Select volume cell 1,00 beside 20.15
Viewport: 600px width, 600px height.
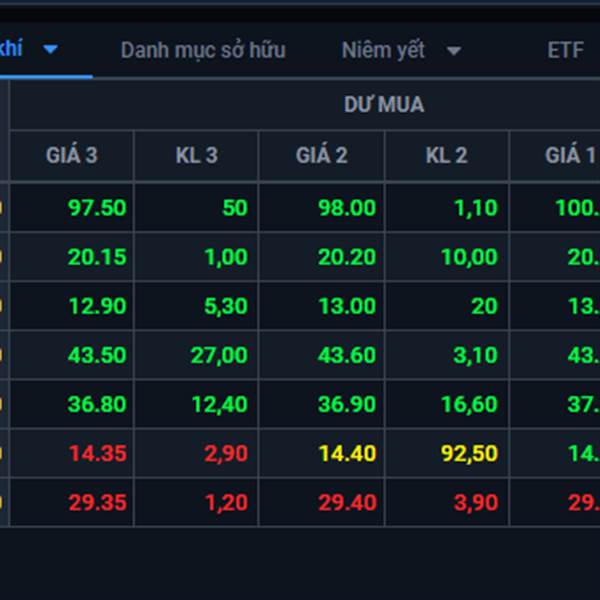[x=197, y=256]
